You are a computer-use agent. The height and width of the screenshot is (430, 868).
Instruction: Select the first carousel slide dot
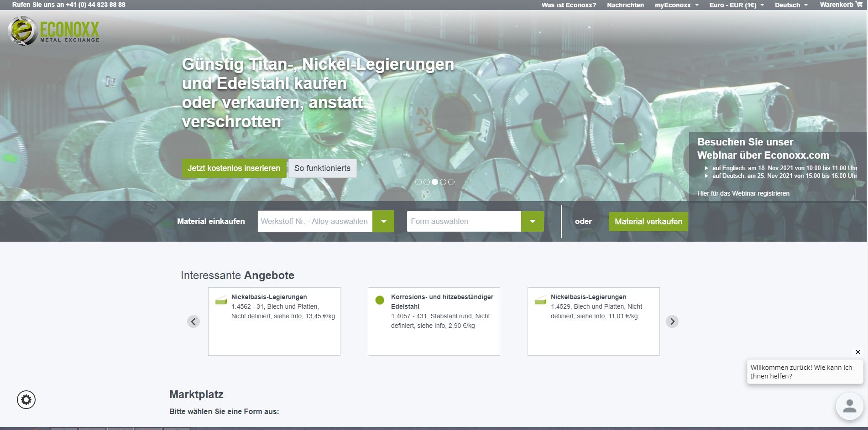pos(418,182)
